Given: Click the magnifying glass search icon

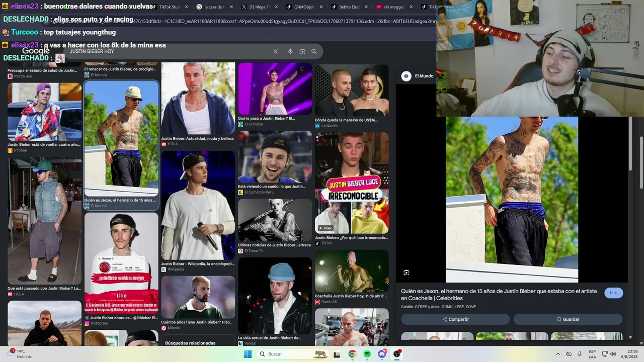Looking at the screenshot, I should click(314, 51).
